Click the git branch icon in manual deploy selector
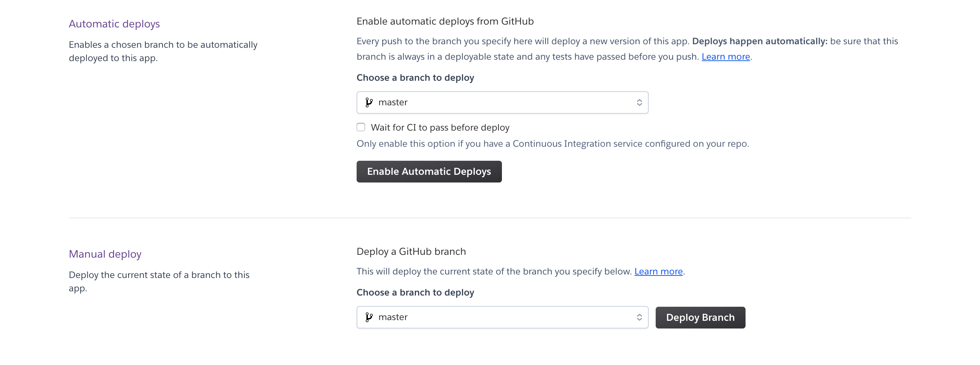This screenshot has width=980, height=365. 369,317
